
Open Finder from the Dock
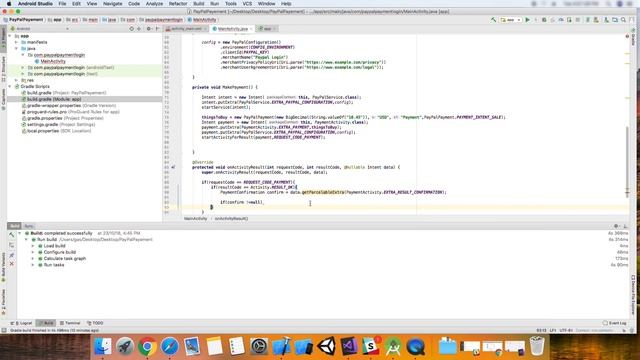[102, 347]
